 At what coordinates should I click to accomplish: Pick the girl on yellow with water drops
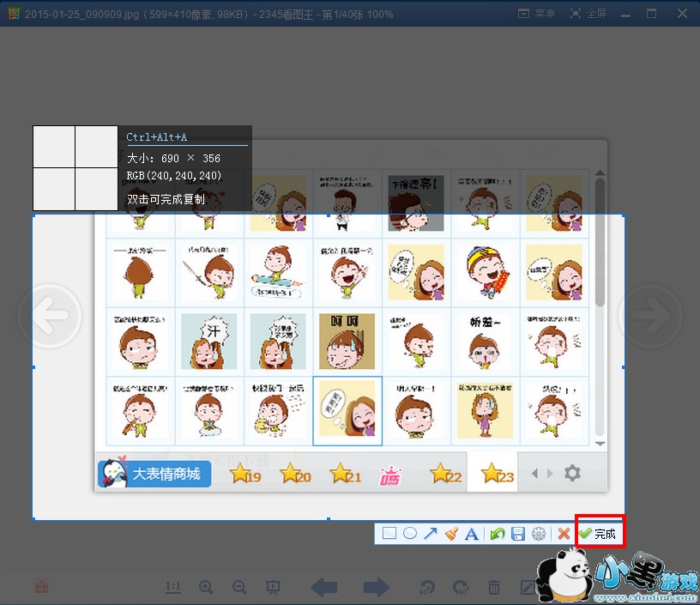coord(486,410)
